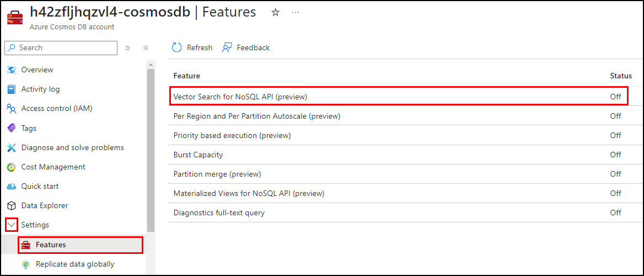Screen dimensions: 644x276
Task: Click into the sidebar Search field
Action: tap(61, 47)
